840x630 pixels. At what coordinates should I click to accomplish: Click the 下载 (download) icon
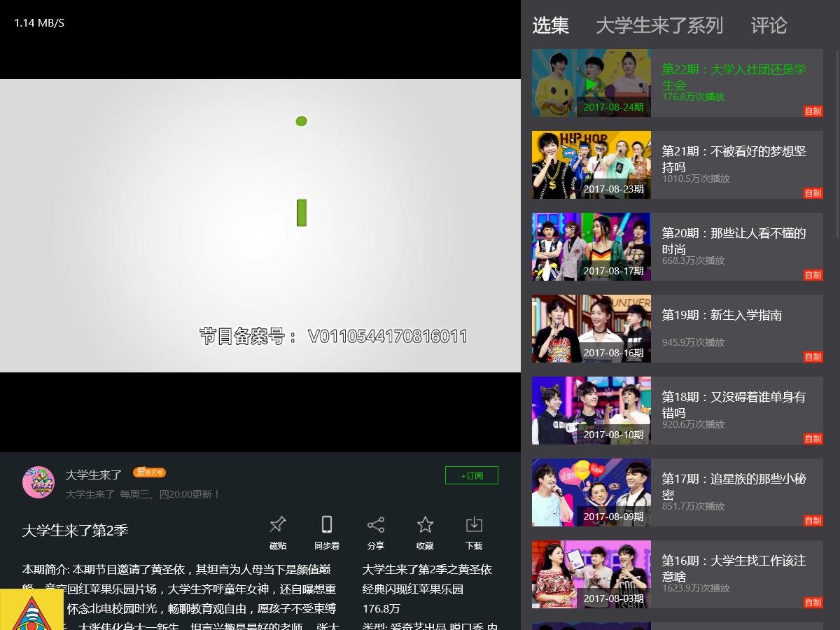tap(474, 524)
